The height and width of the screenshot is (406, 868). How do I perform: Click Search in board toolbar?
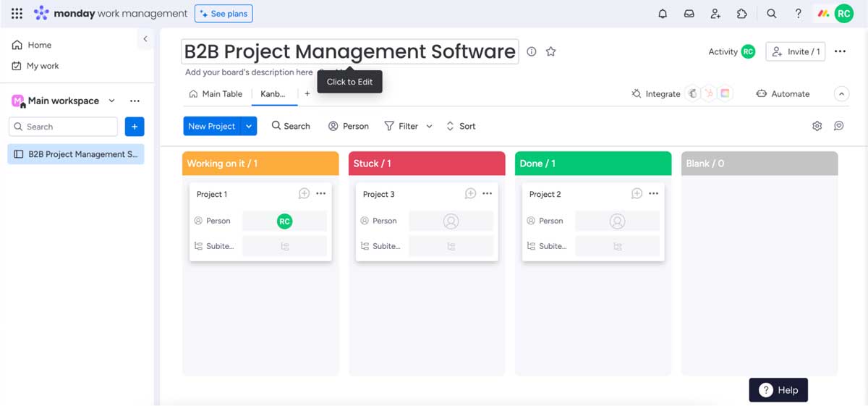pyautogui.click(x=291, y=126)
